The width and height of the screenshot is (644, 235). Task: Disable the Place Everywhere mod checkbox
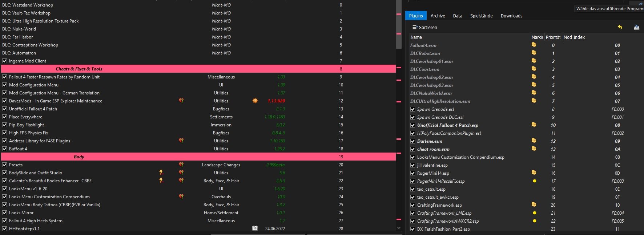tap(5, 117)
